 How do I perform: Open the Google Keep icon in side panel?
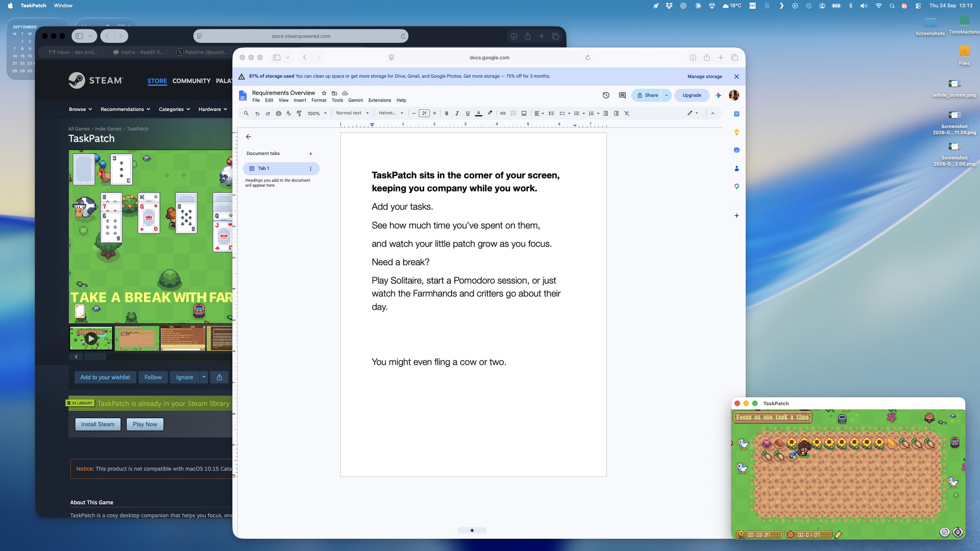coord(737,132)
